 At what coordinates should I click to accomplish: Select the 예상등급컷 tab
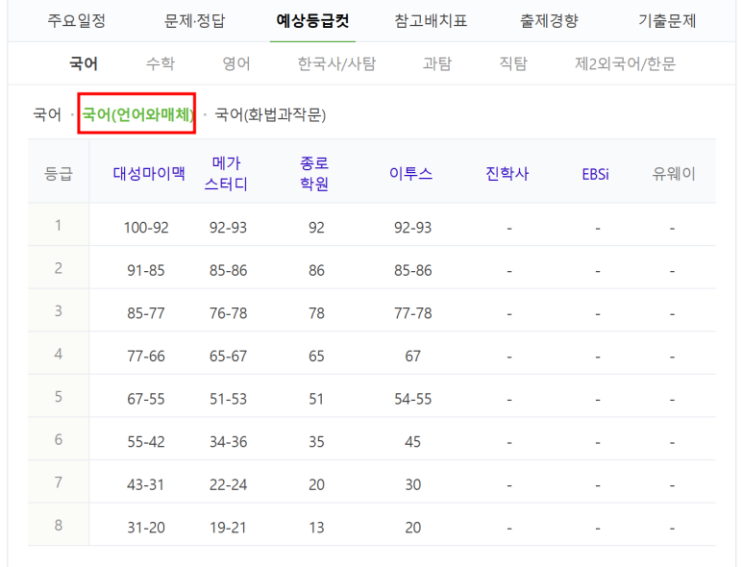313,21
